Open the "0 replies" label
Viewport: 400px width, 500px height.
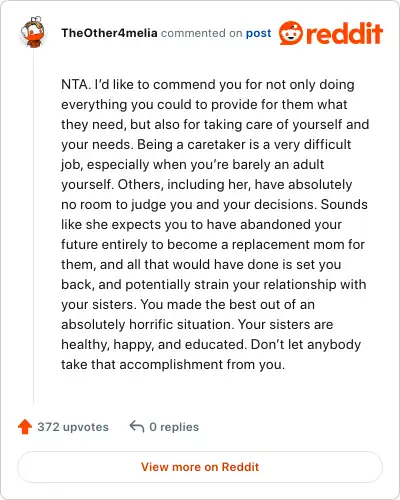pyautogui.click(x=174, y=427)
